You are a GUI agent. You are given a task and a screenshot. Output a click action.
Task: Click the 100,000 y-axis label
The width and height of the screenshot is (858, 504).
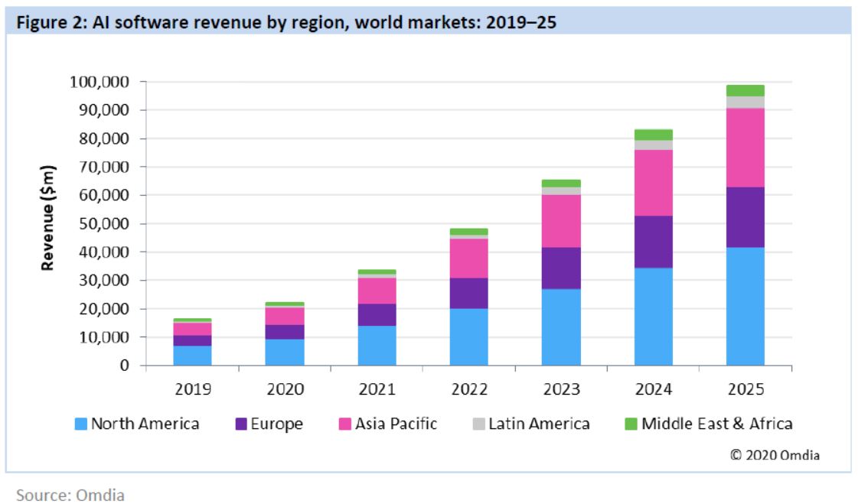[101, 82]
